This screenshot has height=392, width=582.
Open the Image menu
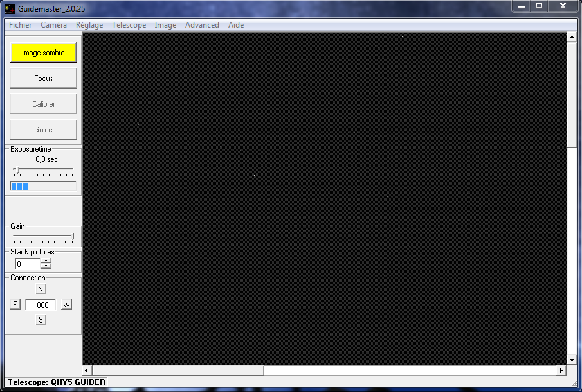pos(165,25)
